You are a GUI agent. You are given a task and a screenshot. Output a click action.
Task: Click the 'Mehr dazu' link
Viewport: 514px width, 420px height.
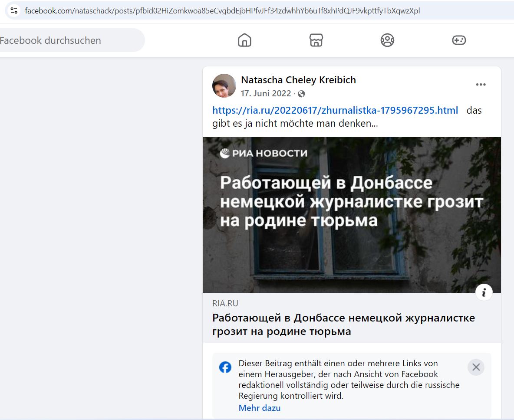click(x=259, y=408)
